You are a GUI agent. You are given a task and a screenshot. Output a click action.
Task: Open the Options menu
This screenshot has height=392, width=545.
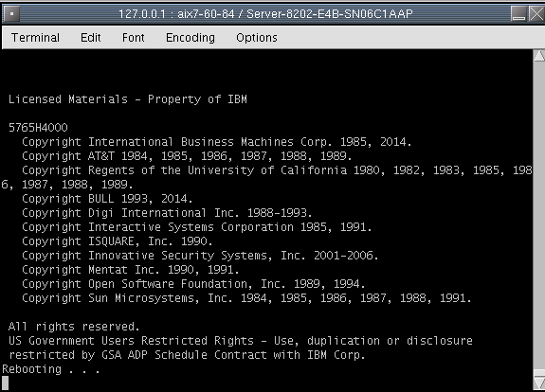(x=257, y=38)
